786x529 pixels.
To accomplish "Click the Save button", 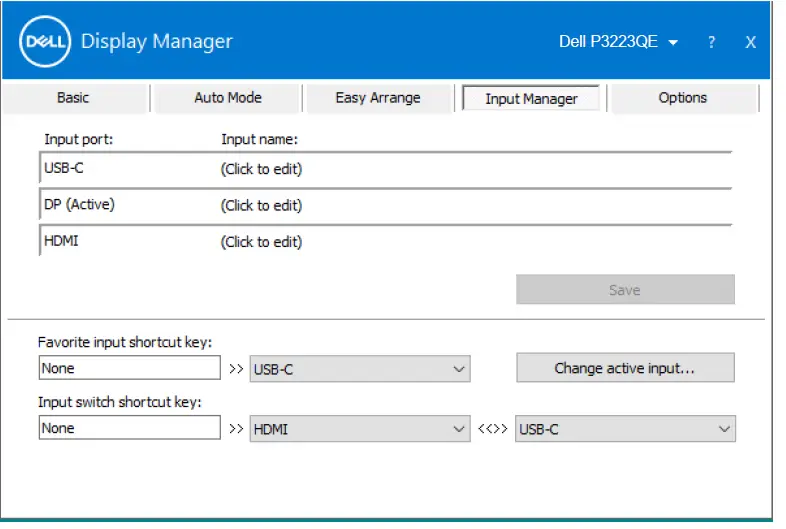I will coord(625,289).
